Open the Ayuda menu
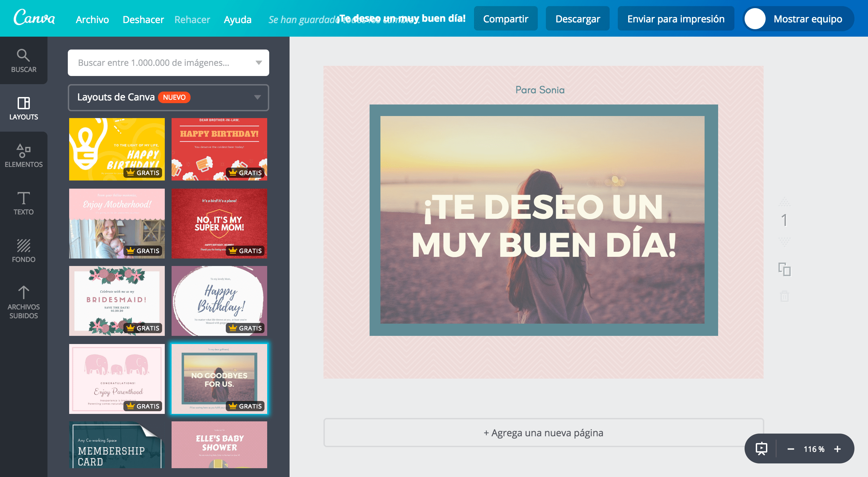The image size is (868, 477). tap(238, 19)
